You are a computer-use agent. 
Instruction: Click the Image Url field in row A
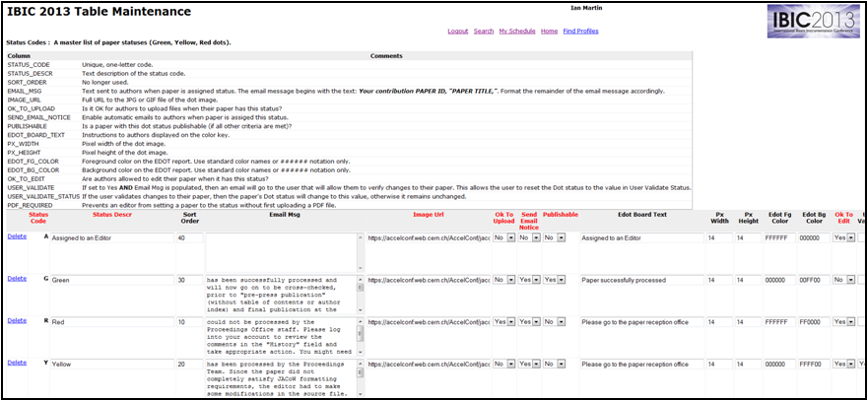pyautogui.click(x=429, y=238)
